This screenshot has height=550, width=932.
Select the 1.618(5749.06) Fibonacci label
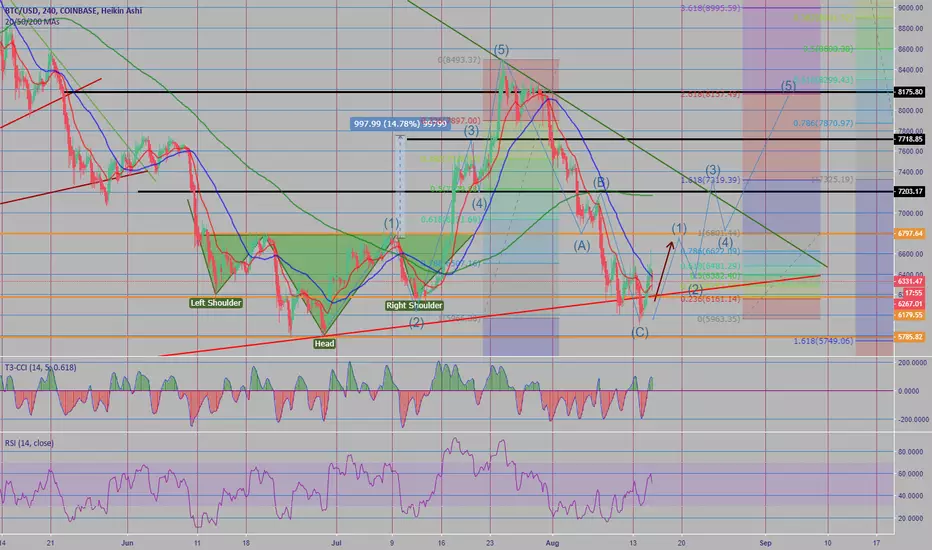[823, 341]
